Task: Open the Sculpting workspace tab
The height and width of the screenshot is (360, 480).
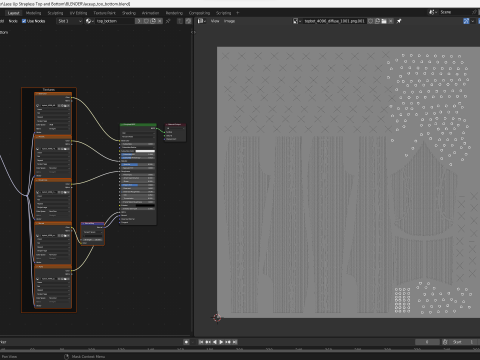Action: click(55, 13)
